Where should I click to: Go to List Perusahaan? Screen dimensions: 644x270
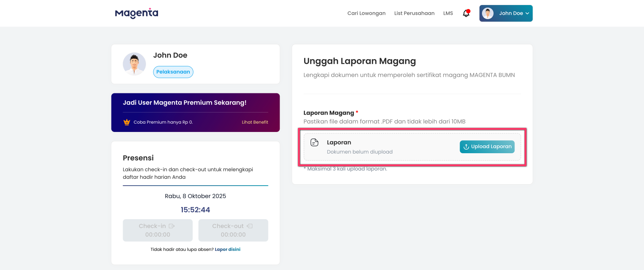click(x=414, y=13)
